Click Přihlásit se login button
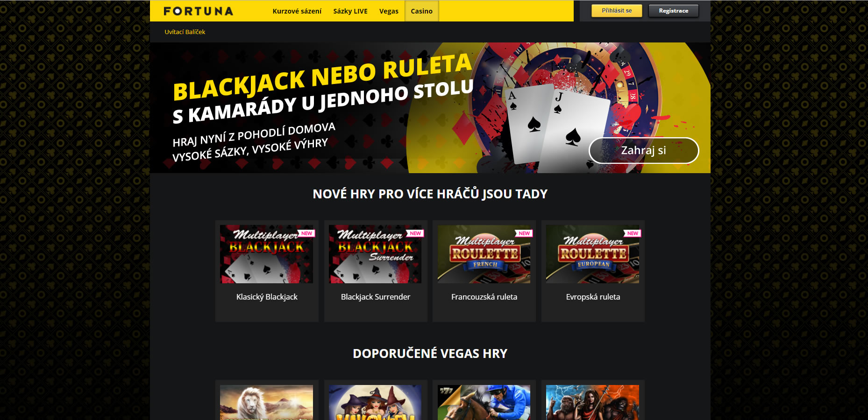 click(x=617, y=11)
